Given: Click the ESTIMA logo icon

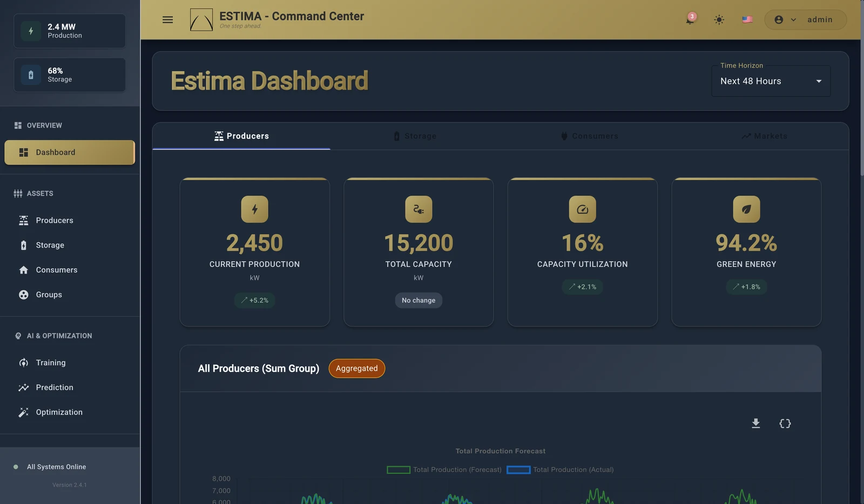Looking at the screenshot, I should pos(201,19).
